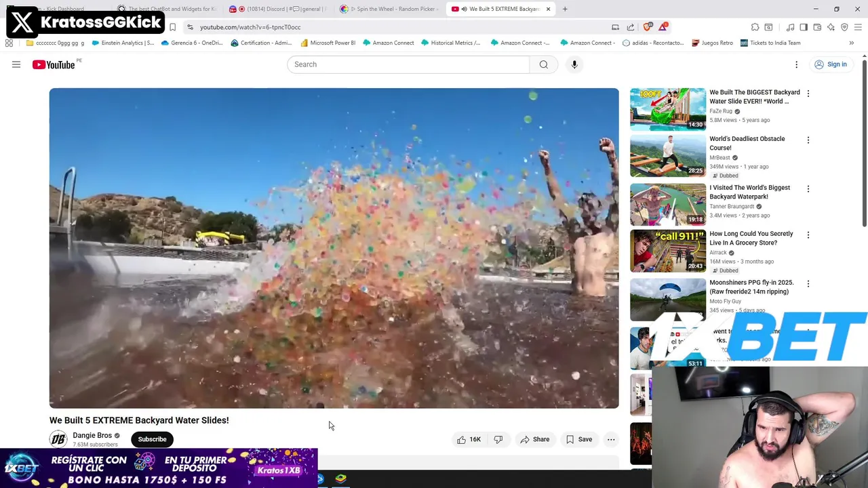Subscribe to Dangie Bros
Image resolution: width=868 pixels, height=488 pixels.
[x=152, y=439]
